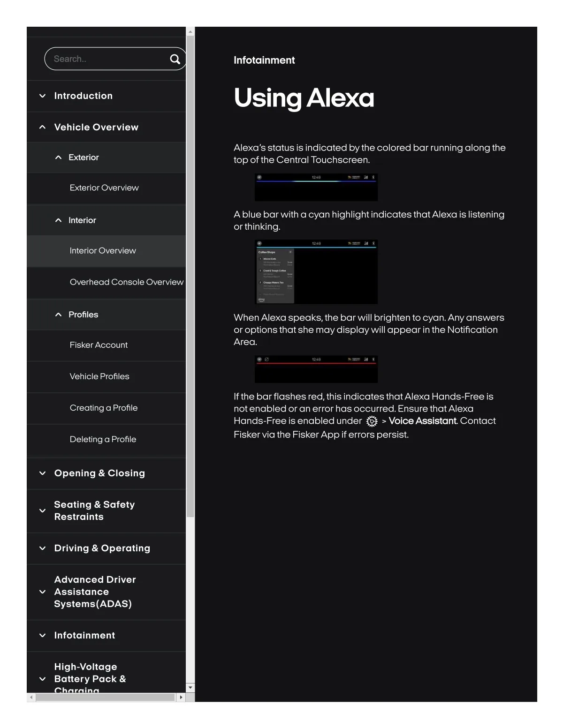Open the Deleting a Profile page
This screenshot has width=563, height=728.
[x=107, y=439]
